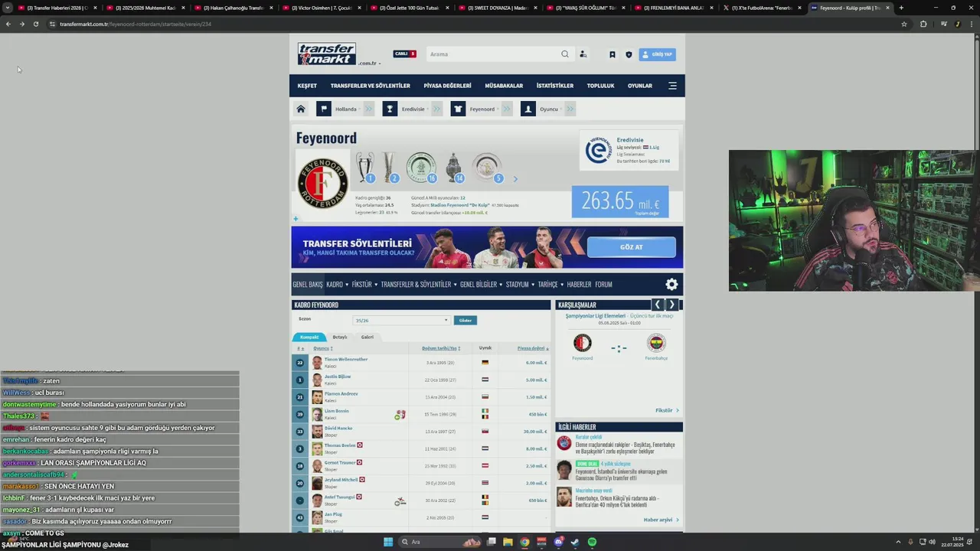Open the bookmark watchlist icon
The image size is (980, 551).
pyautogui.click(x=612, y=54)
